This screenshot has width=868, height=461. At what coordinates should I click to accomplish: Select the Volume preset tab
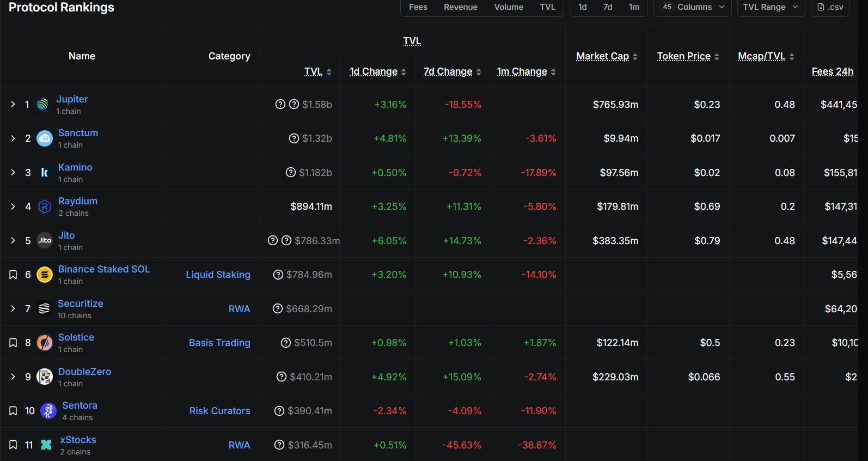pos(509,7)
